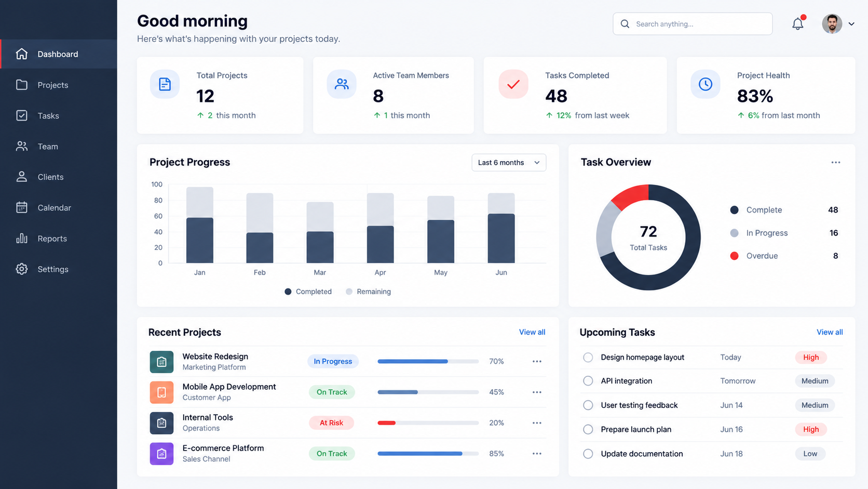Click the In Progress status badge
Image resolution: width=868 pixels, height=489 pixels.
pyautogui.click(x=333, y=361)
